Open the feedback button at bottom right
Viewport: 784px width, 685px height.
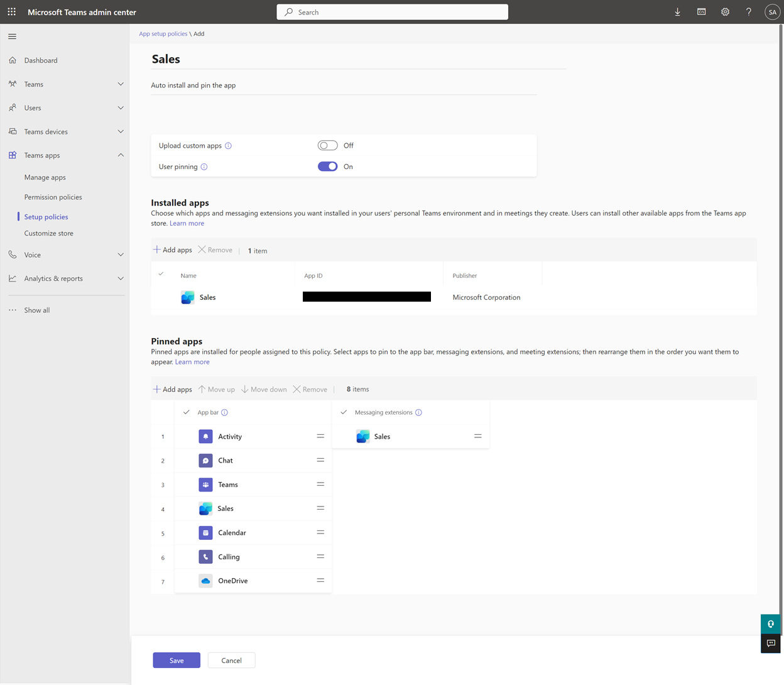(x=771, y=644)
